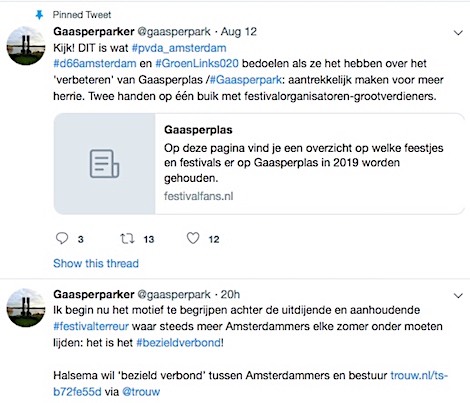Open the #Gaasperpark hashtag
The height and width of the screenshot is (403, 470).
(246, 80)
